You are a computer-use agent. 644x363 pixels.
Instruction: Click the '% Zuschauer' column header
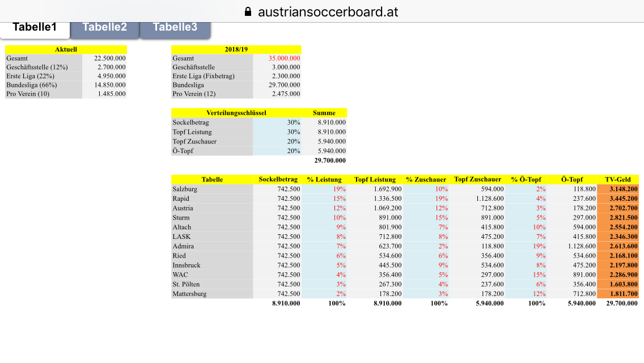click(426, 180)
